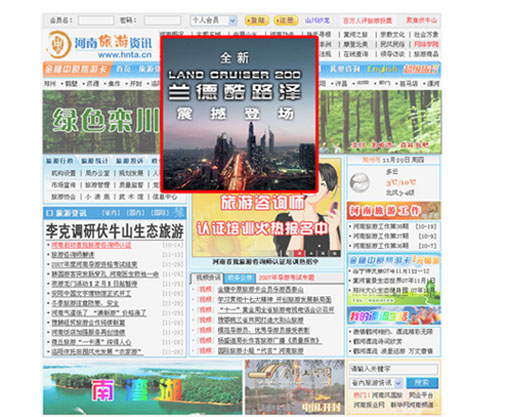Viewport: 508px width, 417px height.
Task: Filter travel news by (国内)
Action: point(136,213)
